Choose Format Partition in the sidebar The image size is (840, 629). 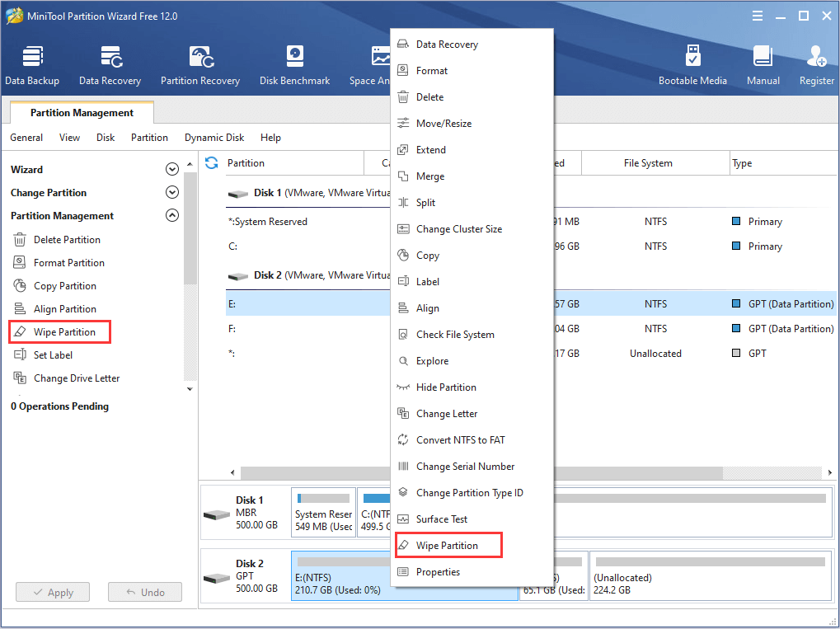pos(59,262)
